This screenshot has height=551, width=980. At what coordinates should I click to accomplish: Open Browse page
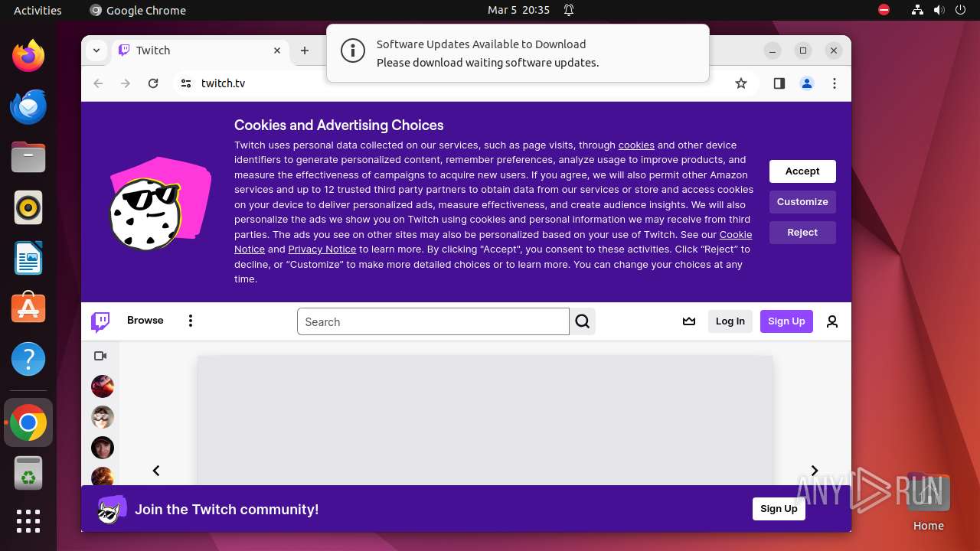[145, 321]
